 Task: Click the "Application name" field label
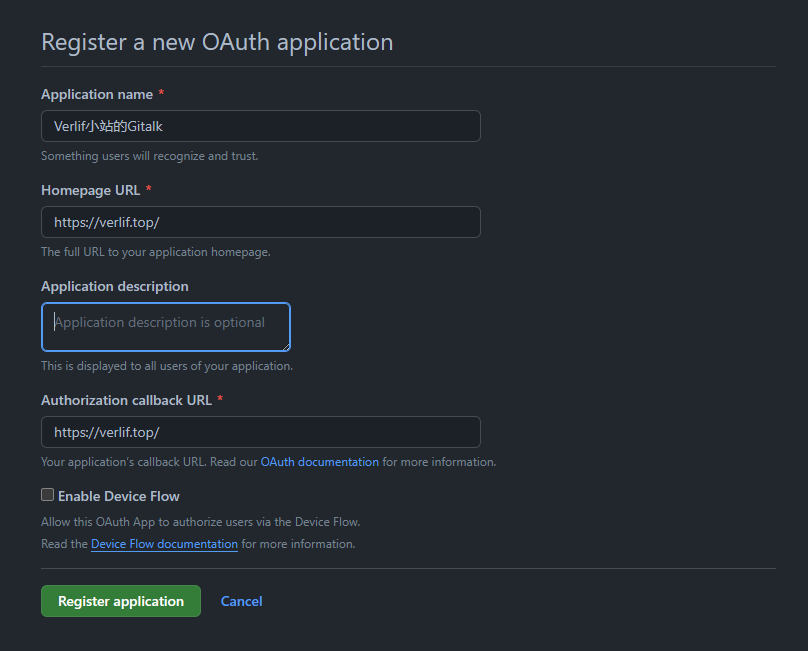pos(97,94)
